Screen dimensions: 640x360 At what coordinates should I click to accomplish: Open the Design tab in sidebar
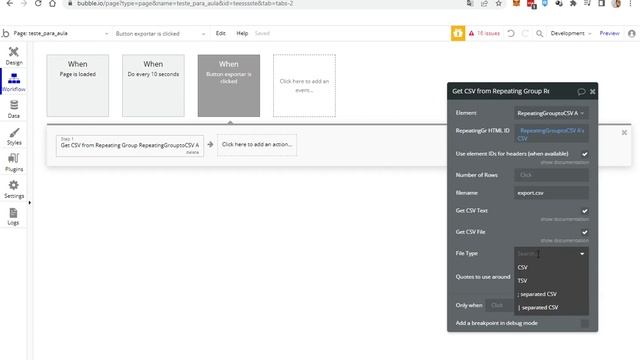pyautogui.click(x=14, y=56)
